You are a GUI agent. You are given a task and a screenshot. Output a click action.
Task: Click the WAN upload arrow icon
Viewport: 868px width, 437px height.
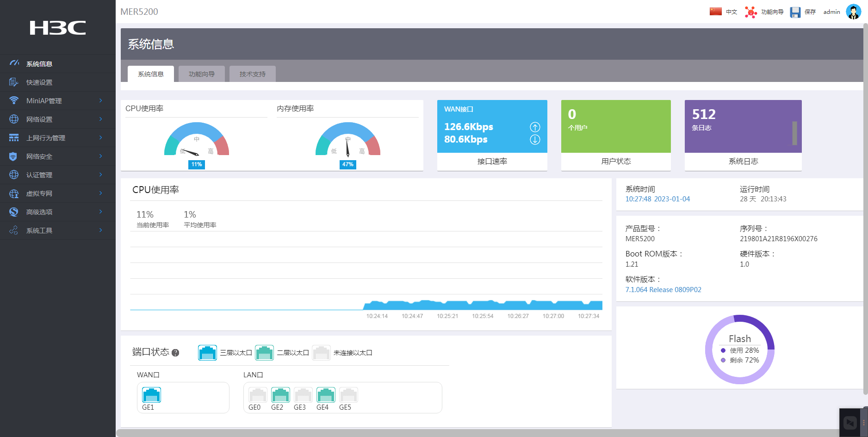tap(535, 127)
